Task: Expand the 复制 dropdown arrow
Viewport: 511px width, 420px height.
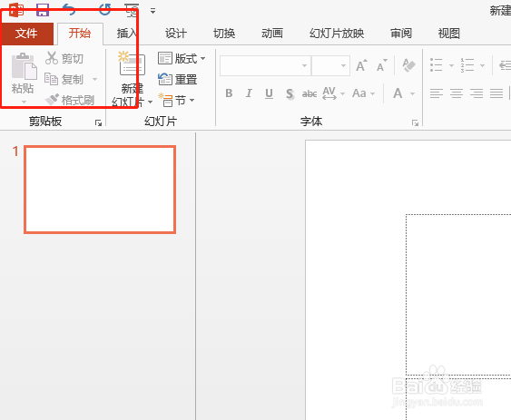Action: point(94,79)
